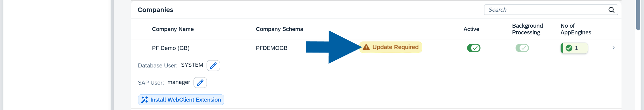644x110 pixels.
Task: Click the PFDEMOGB schema cell
Action: [x=272, y=48]
